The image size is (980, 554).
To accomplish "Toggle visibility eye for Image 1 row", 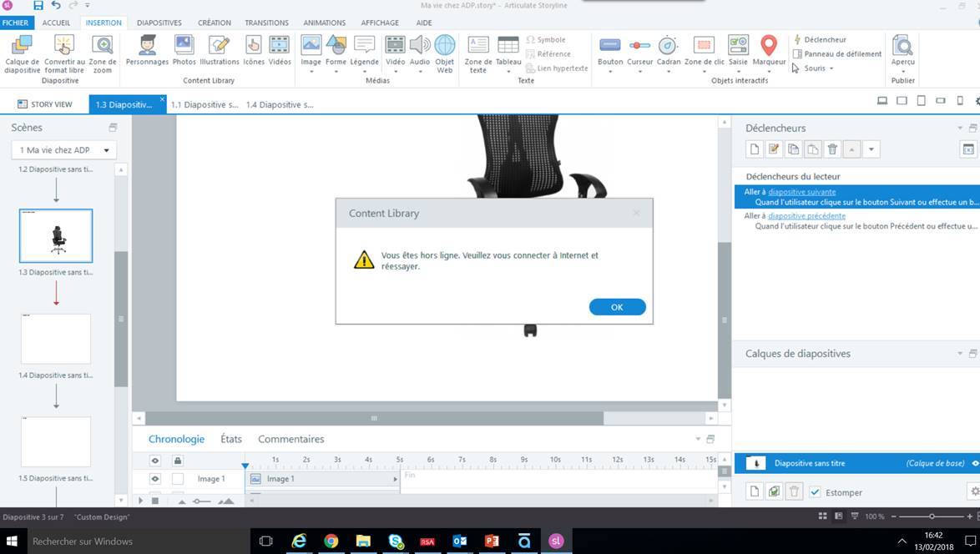I will point(155,478).
